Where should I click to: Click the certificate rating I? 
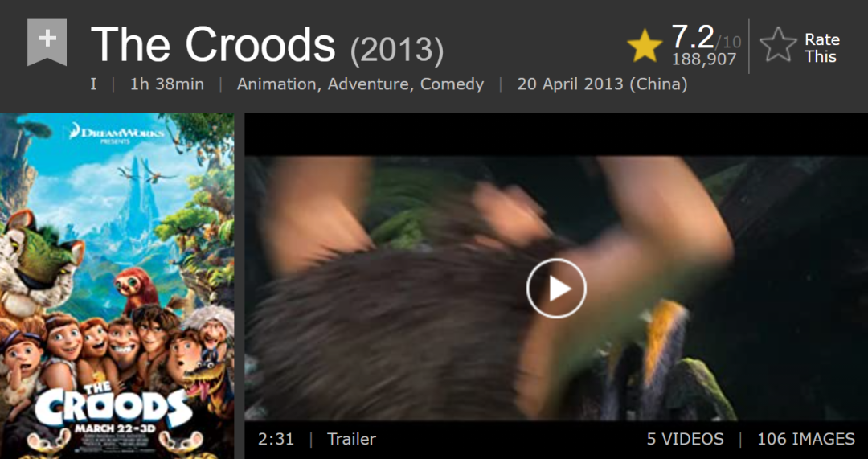(93, 84)
